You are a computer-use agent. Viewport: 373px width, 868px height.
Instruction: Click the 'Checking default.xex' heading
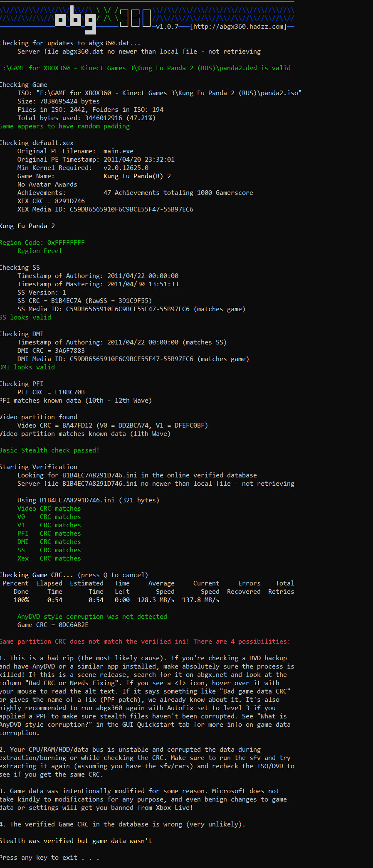coord(37,143)
